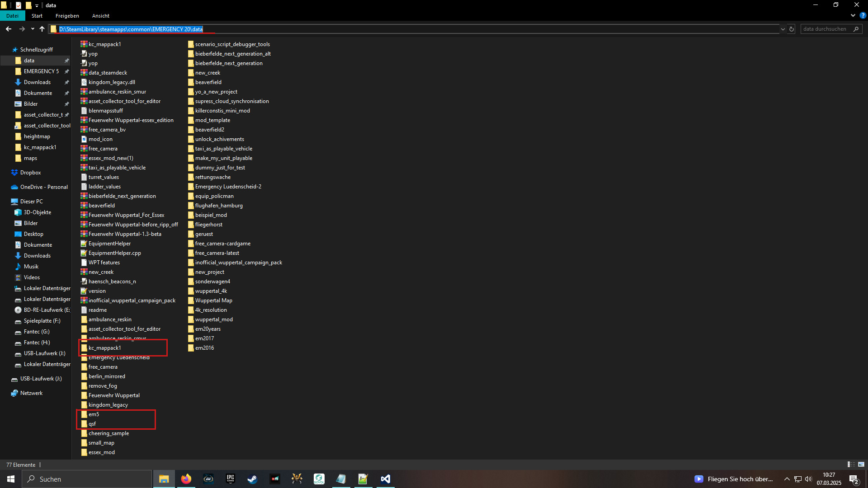Switch to large thumbnails view icon
Image resolution: width=868 pixels, height=488 pixels.
click(x=861, y=465)
